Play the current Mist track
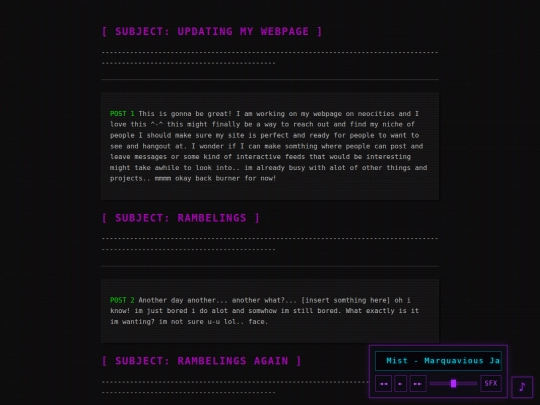Image resolution: width=540 pixels, height=405 pixels. [400, 384]
